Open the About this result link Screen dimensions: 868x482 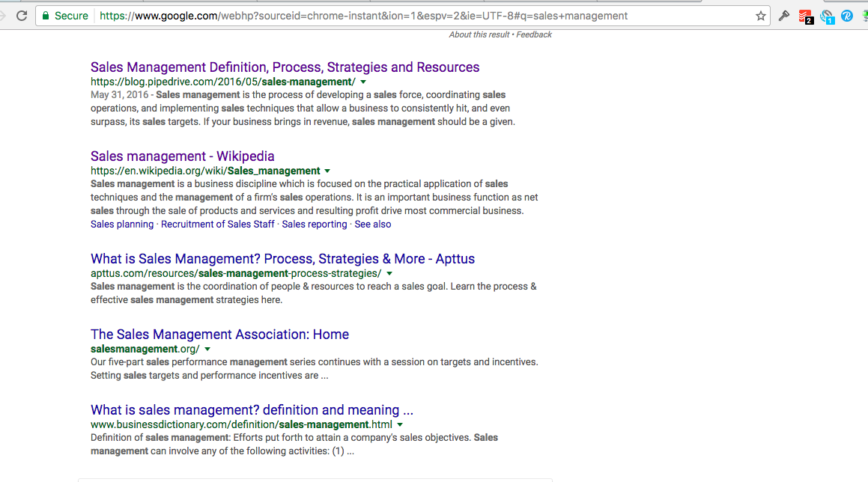point(479,34)
